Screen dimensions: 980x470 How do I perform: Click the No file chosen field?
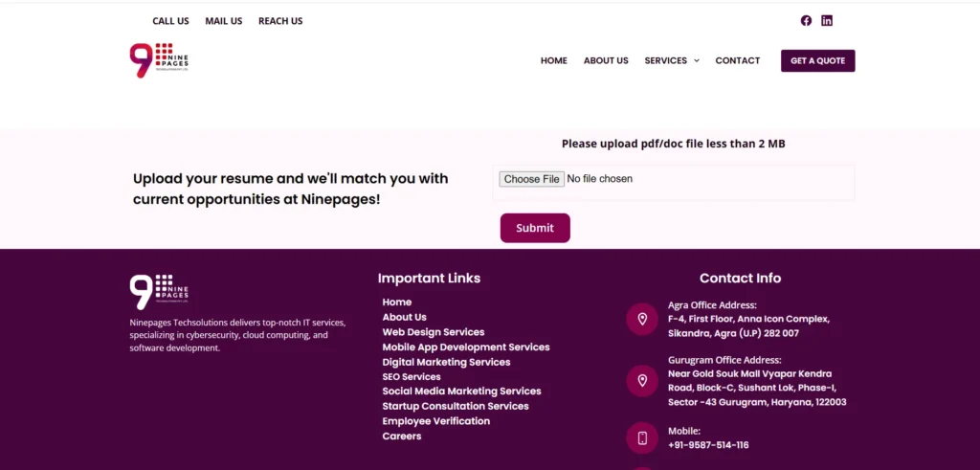coord(599,179)
